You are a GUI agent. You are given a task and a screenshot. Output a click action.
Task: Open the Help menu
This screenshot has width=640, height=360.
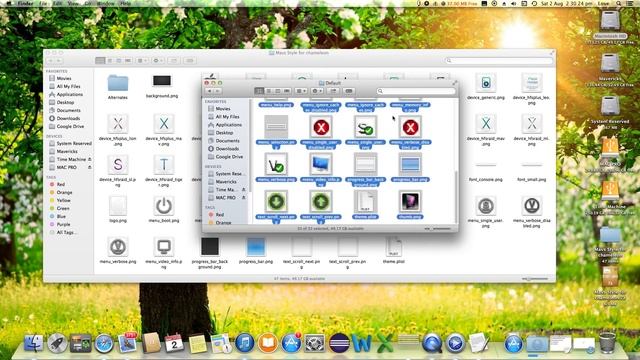[x=126, y=3]
